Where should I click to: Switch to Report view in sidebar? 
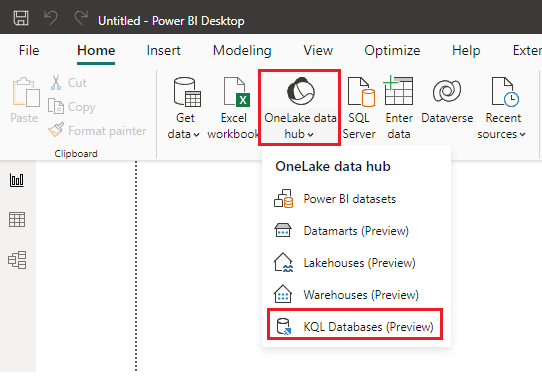click(17, 180)
